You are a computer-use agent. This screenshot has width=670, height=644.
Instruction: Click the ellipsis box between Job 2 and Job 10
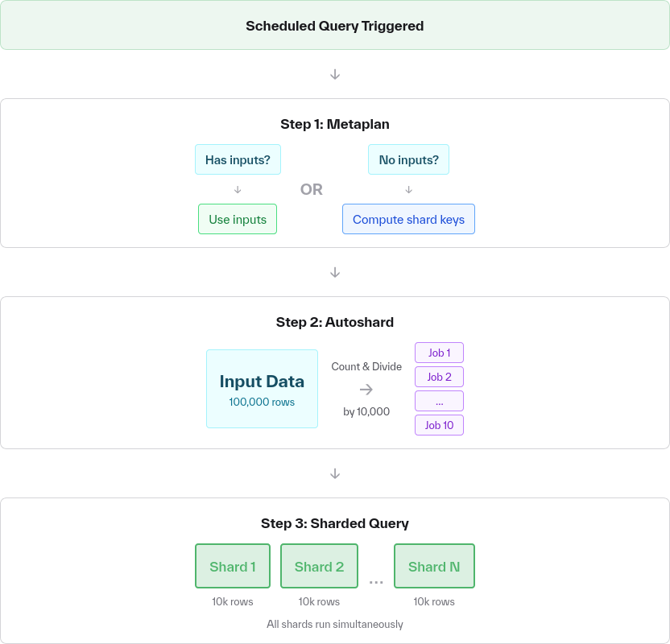tap(439, 400)
